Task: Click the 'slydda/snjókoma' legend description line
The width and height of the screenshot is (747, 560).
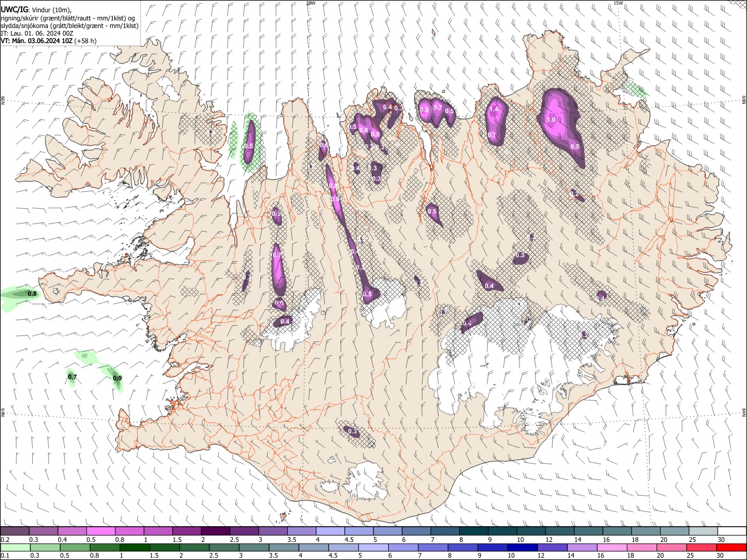Action: 69,26
